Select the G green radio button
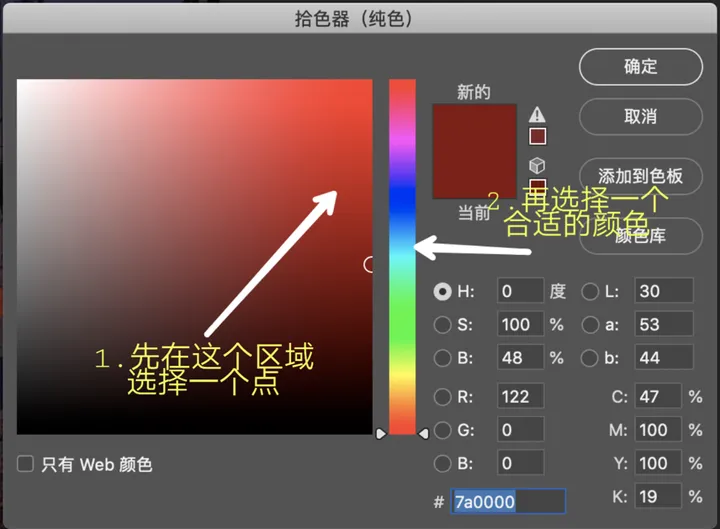The width and height of the screenshot is (720, 529). click(x=443, y=430)
